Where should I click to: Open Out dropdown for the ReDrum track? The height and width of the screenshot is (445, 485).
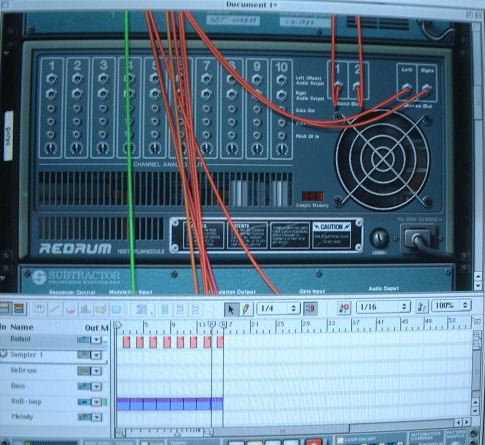96,371
